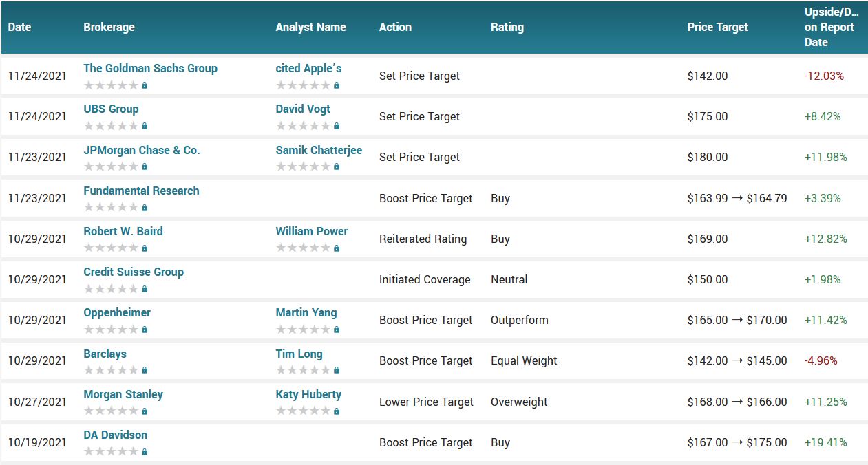The width and height of the screenshot is (868, 465).
Task: Open The Goldman Sachs Group brokerage link
Action: coord(150,68)
